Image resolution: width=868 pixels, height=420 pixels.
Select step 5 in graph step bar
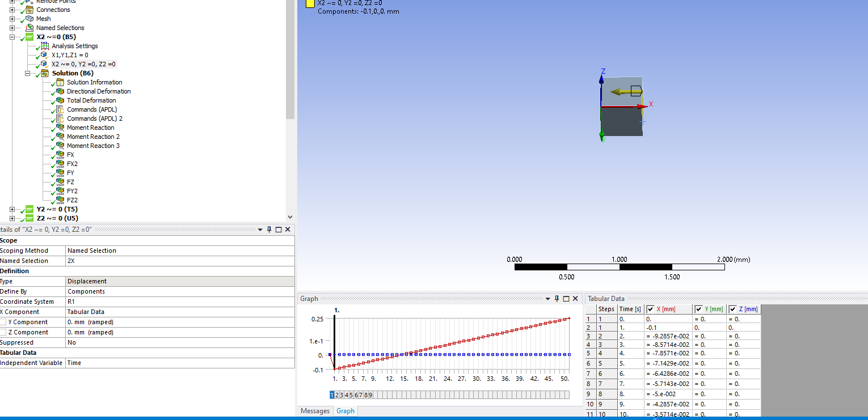tap(352, 395)
